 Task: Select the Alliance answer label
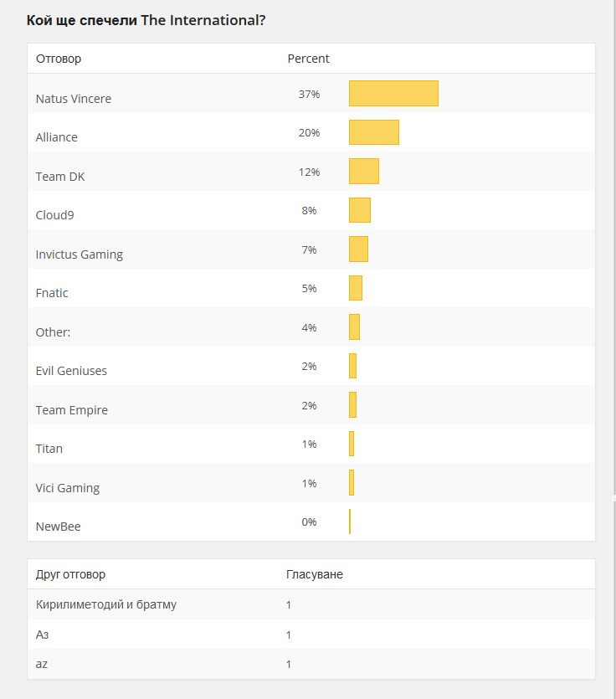(x=57, y=137)
